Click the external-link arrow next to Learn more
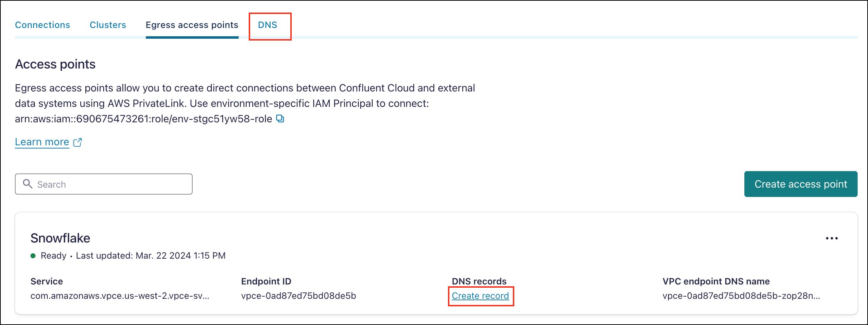 tap(77, 142)
